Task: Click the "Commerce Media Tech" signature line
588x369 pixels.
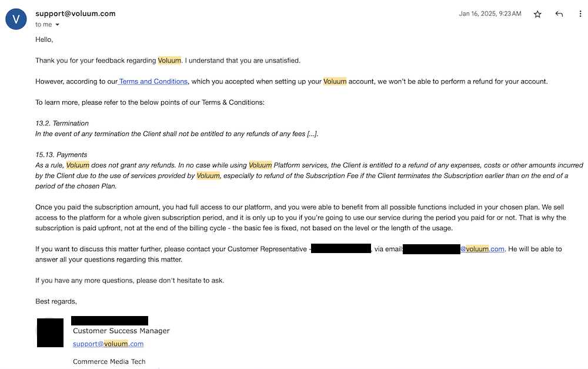Action: [x=109, y=361]
